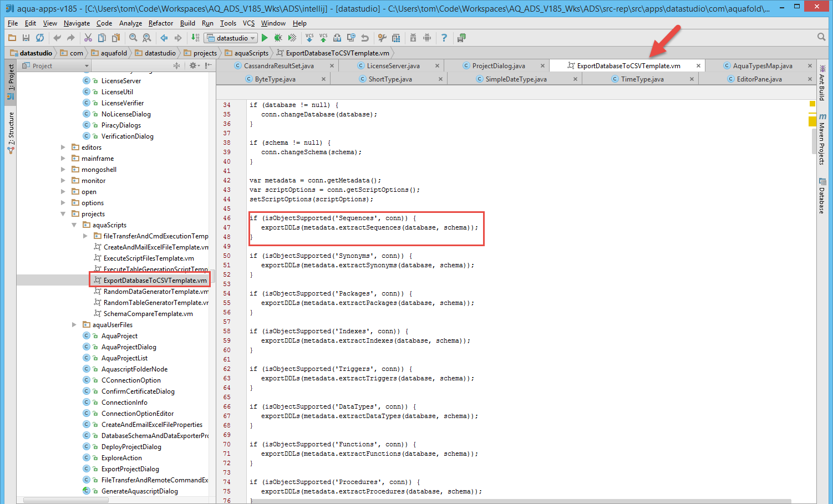Click the search everywhere magnifier icon
833x504 pixels.
click(x=821, y=37)
